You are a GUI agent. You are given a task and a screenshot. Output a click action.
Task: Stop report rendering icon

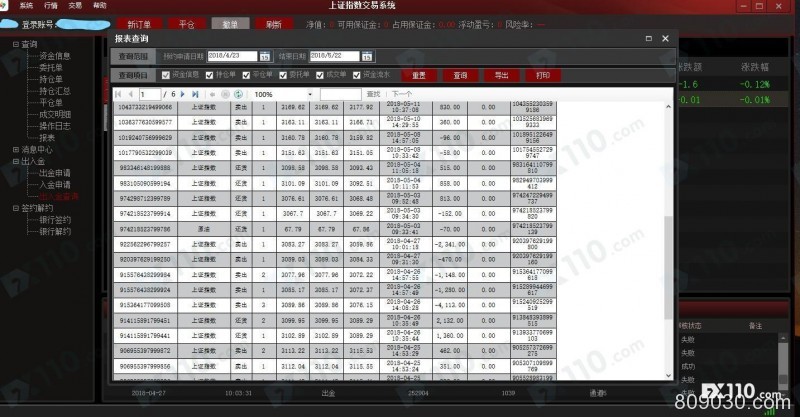click(x=225, y=94)
